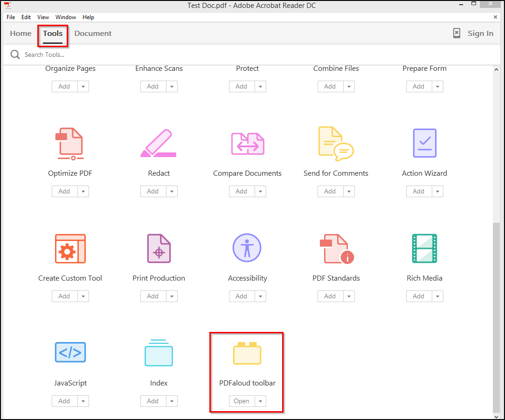This screenshot has width=505, height=420.
Task: Click the Acrobat app icon in title bar
Action: click(8, 5)
